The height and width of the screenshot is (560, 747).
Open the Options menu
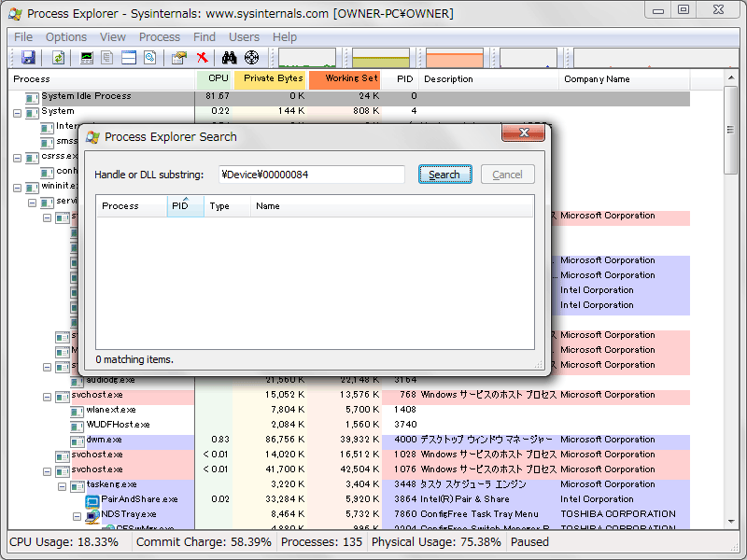pos(66,37)
